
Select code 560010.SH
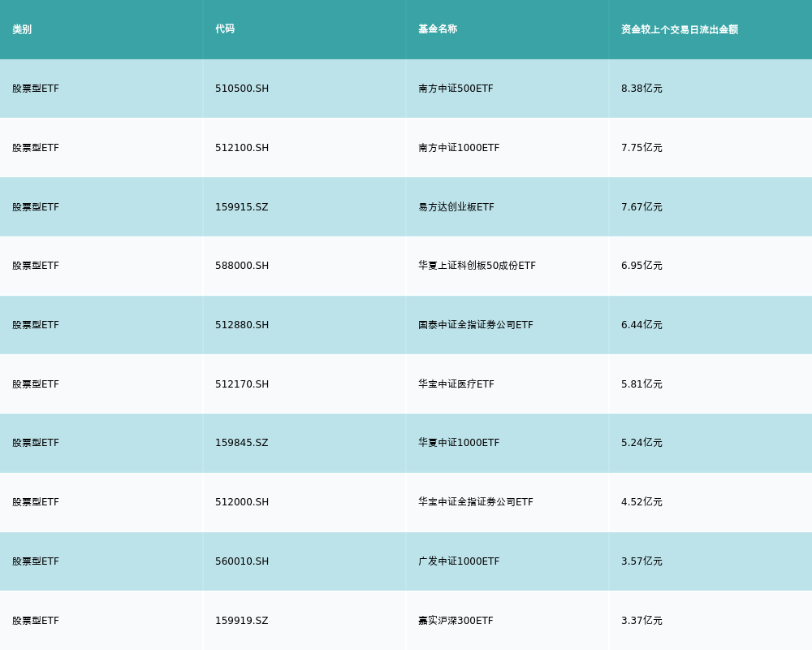tap(242, 561)
